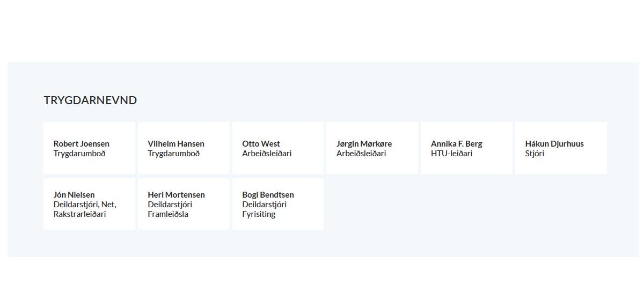Select the Jørgin Mørkøre card

pyautogui.click(x=372, y=148)
